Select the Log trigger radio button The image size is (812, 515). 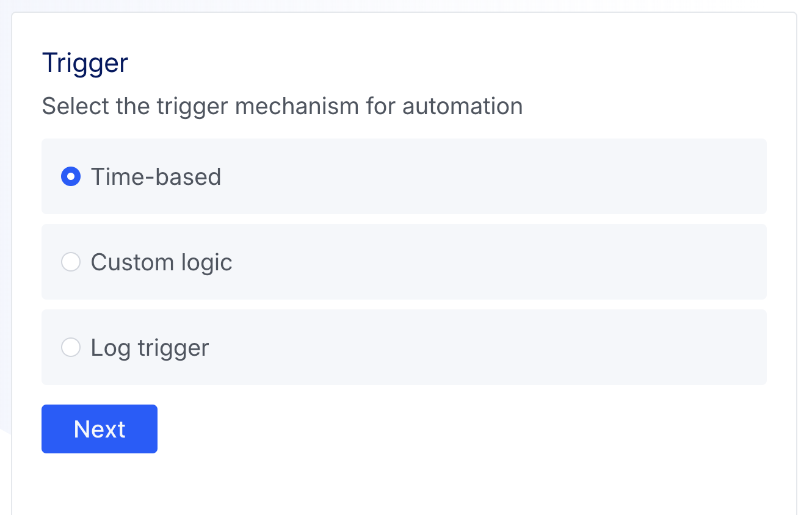tap(71, 348)
